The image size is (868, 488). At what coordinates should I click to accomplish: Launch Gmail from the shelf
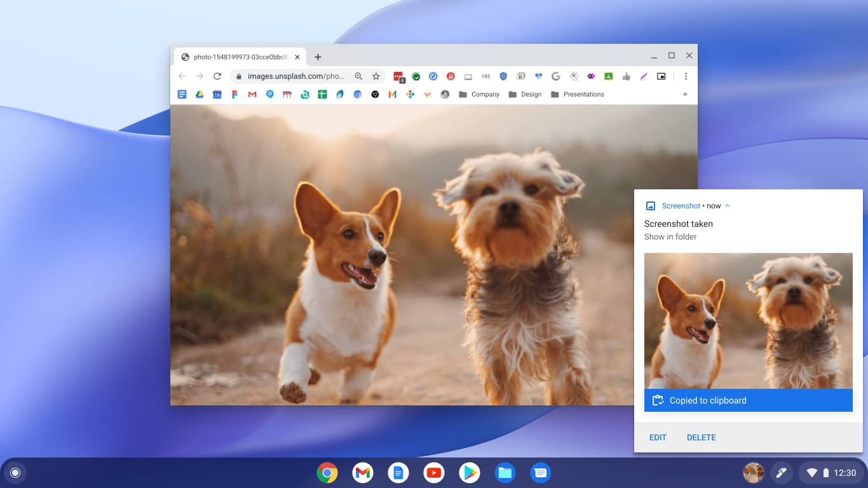pos(363,473)
